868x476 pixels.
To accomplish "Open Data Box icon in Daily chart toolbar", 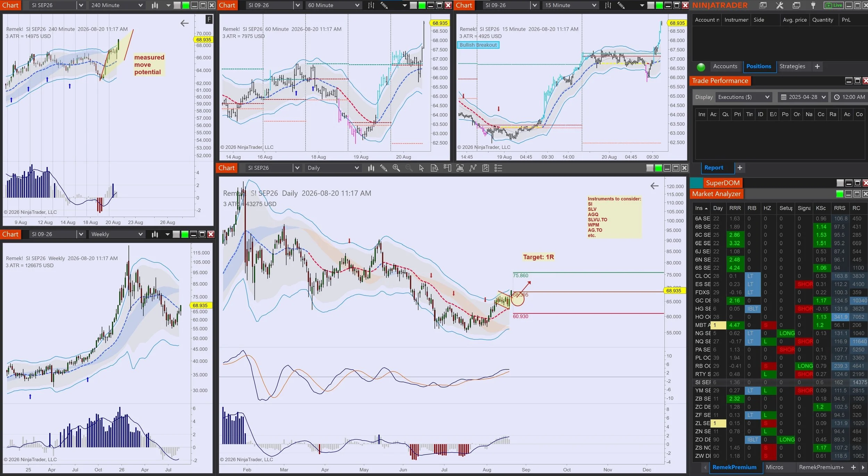I will click(x=434, y=168).
